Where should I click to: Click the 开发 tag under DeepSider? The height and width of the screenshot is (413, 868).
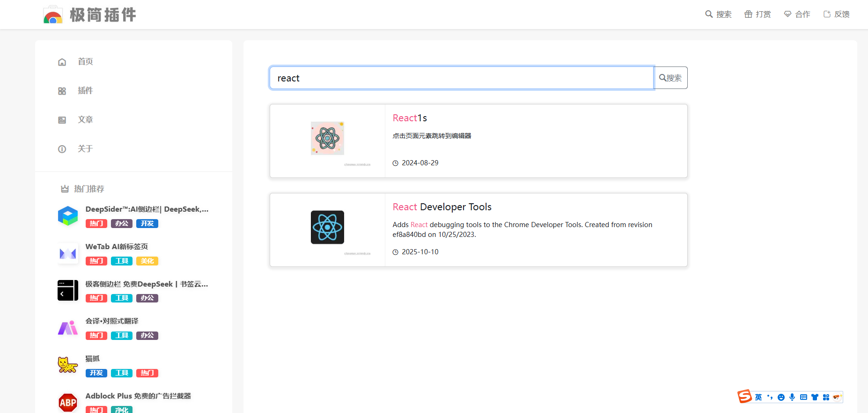[x=147, y=223]
